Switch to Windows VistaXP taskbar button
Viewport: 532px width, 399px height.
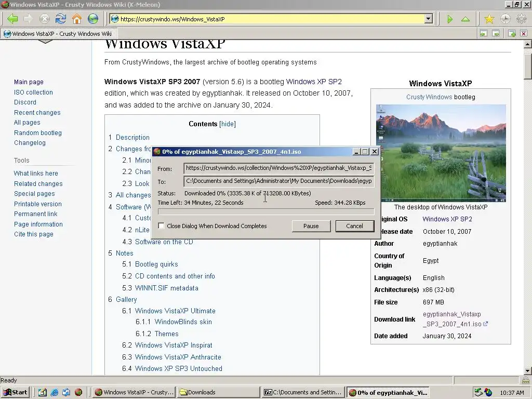pyautogui.click(x=135, y=392)
